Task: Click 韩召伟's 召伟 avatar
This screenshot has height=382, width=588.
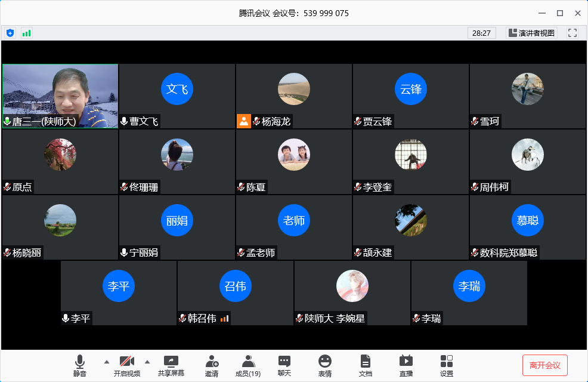Action: (236, 286)
